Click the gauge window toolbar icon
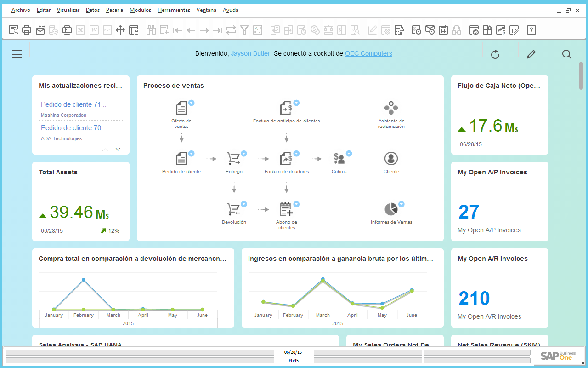588x368 pixels. tap(474, 30)
